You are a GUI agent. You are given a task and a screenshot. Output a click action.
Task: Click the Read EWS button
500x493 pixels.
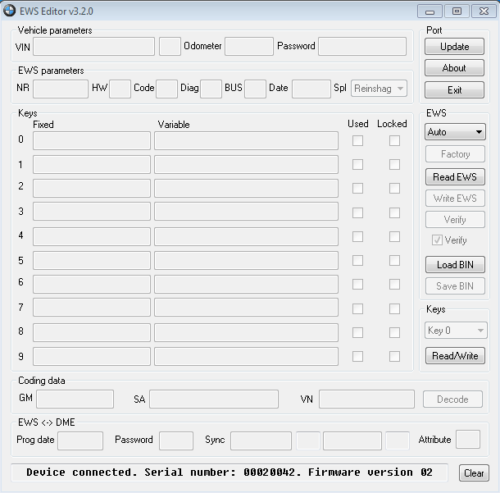click(x=455, y=177)
